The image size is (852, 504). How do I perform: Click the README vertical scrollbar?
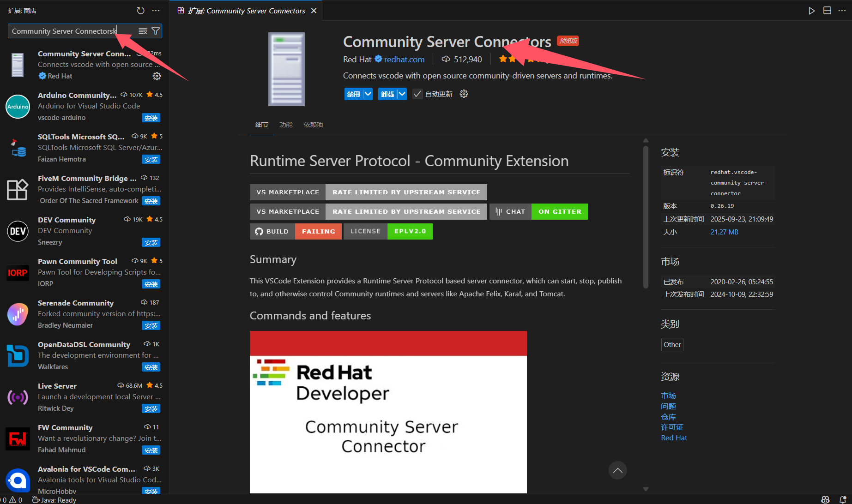tap(646, 217)
